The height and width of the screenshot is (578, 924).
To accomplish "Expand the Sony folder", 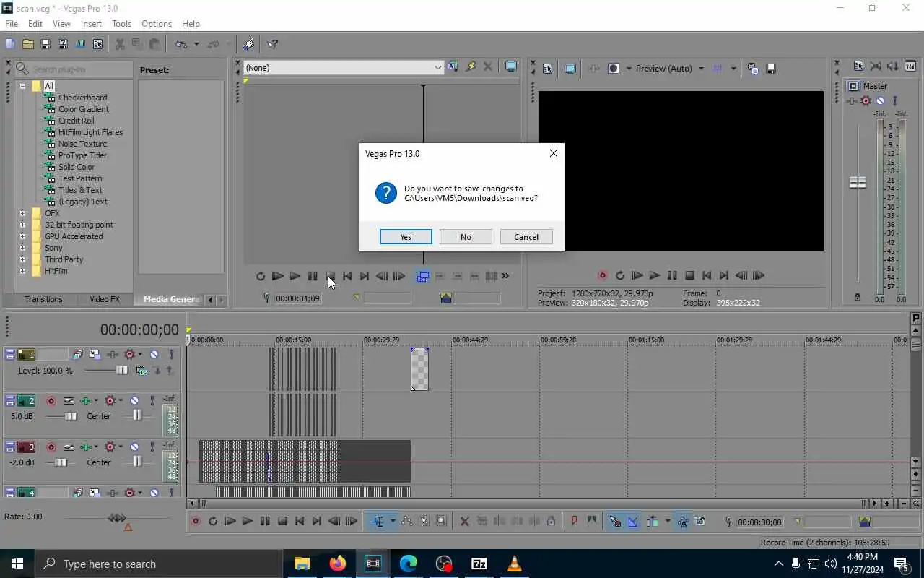I will click(x=22, y=248).
